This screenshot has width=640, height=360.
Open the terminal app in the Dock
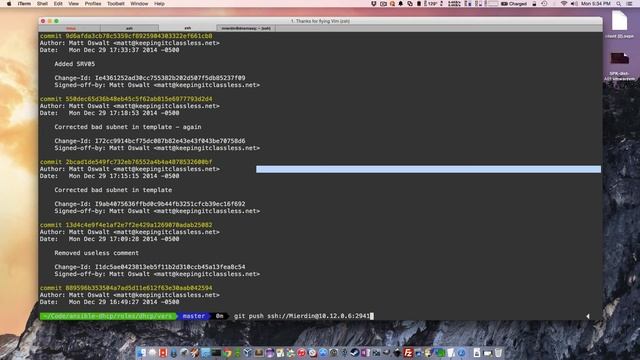point(216,353)
